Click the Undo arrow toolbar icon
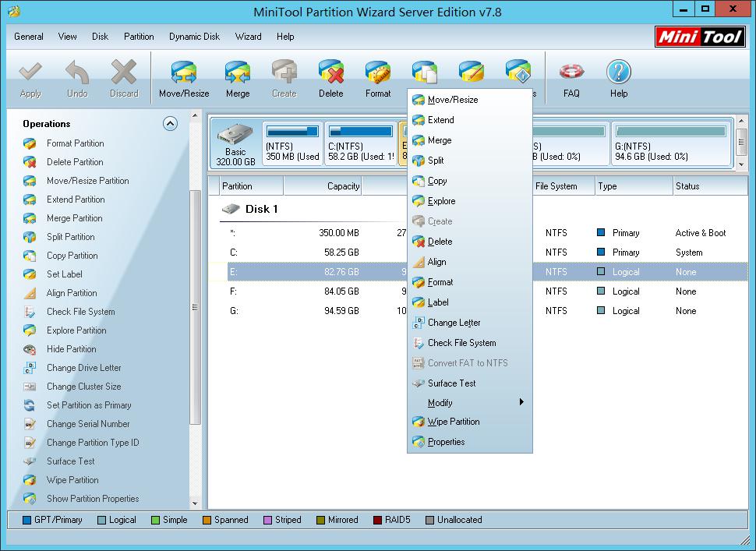 click(x=77, y=72)
